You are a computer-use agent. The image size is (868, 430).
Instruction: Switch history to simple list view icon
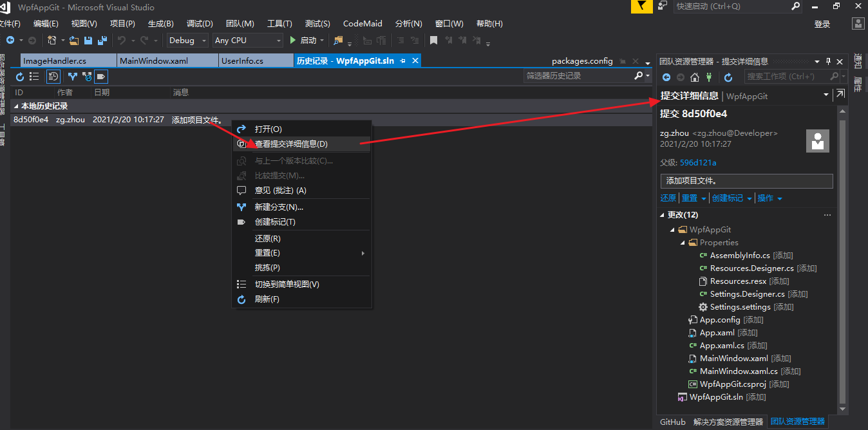click(x=34, y=77)
